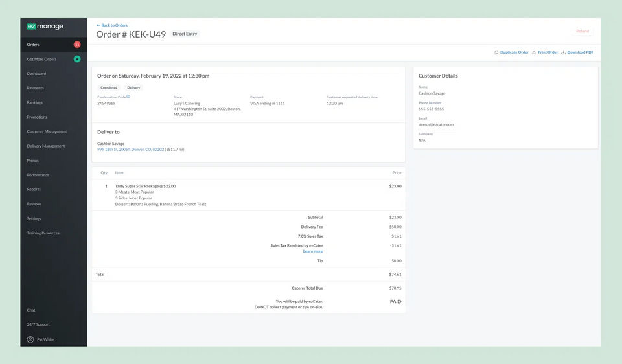Open Customer Management in sidebar
Screen dimensions: 622x364
pyautogui.click(x=47, y=131)
